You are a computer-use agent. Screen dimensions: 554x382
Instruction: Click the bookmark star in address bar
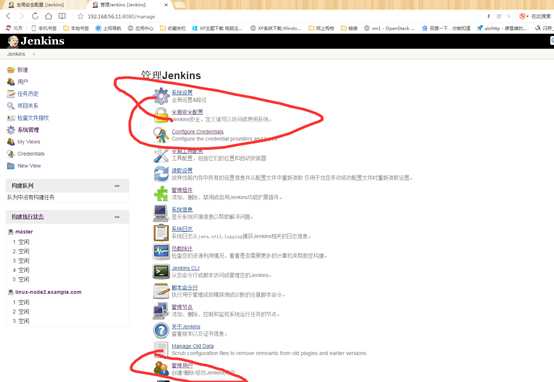[80, 16]
